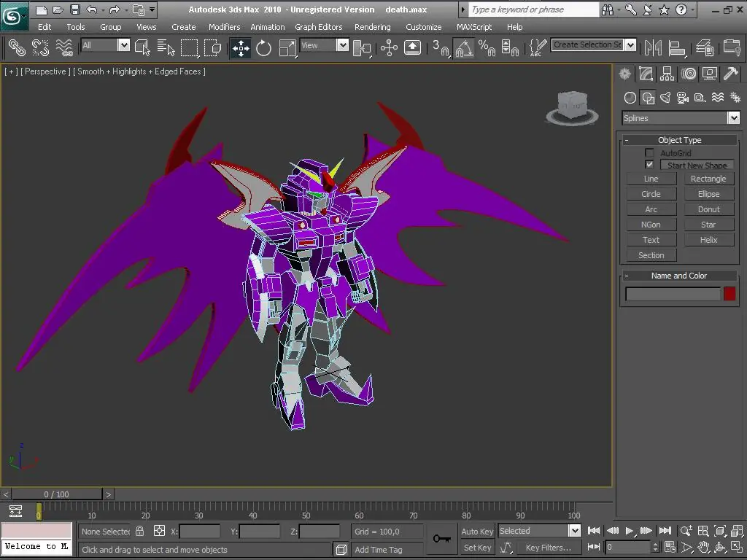Open the Layer Manager icon
This screenshot has width=747, height=560.
tap(705, 47)
